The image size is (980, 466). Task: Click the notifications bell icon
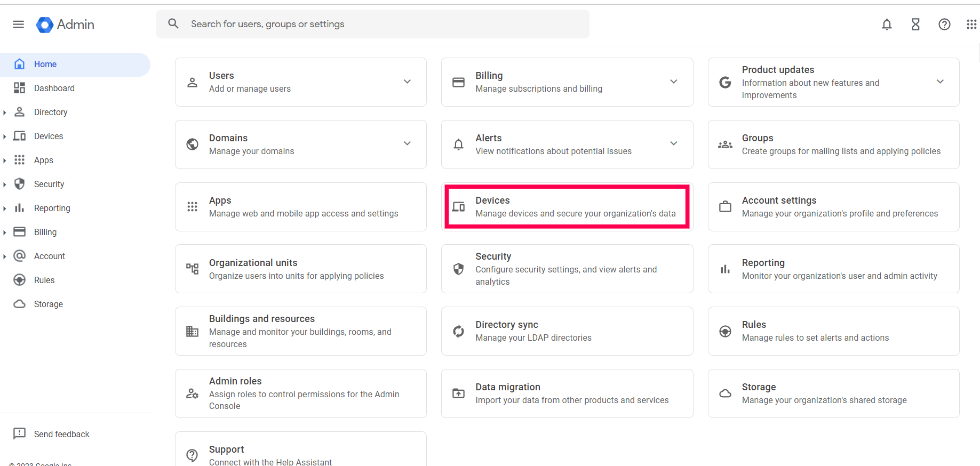(887, 25)
